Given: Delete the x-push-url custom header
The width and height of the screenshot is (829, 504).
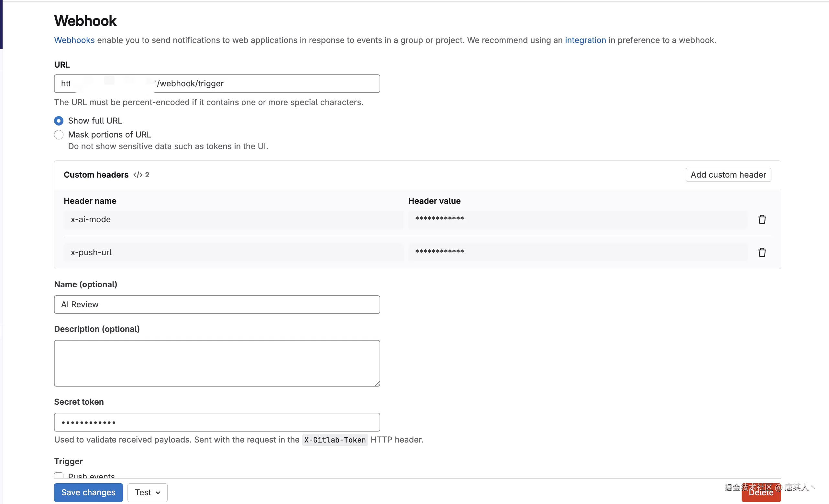Looking at the screenshot, I should 762,252.
